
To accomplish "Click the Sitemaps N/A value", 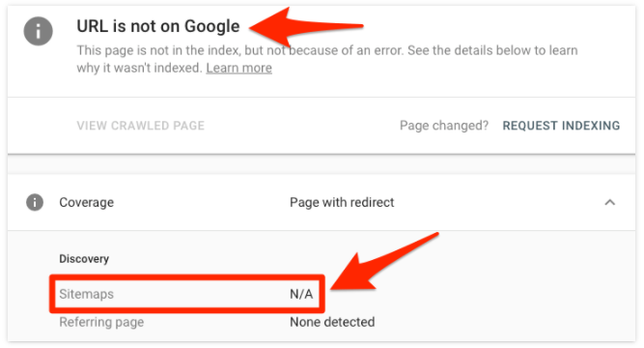I will click(301, 294).
